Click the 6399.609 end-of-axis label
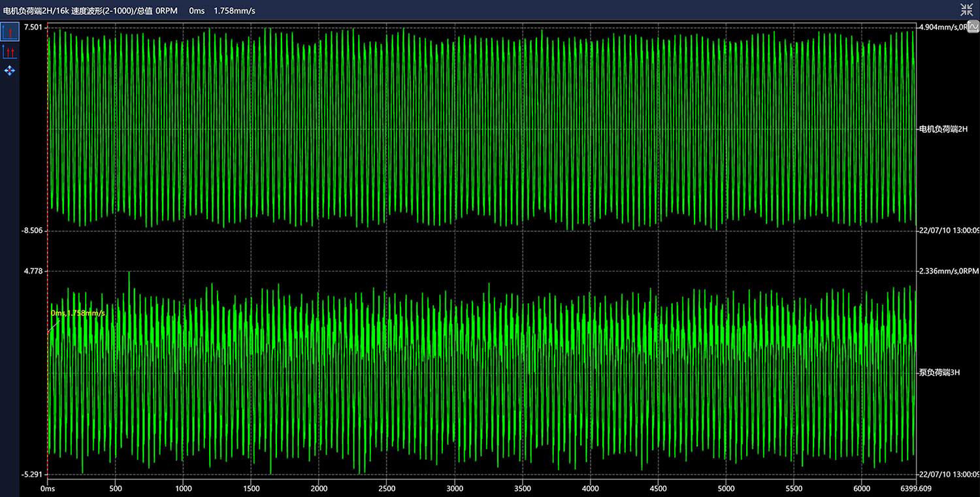This screenshot has width=980, height=497. (x=915, y=489)
